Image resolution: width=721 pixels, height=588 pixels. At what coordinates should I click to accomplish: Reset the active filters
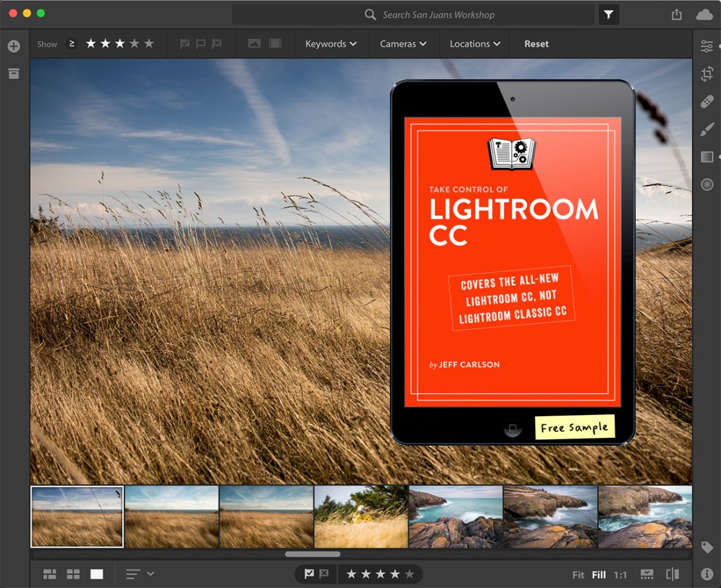[x=536, y=44]
